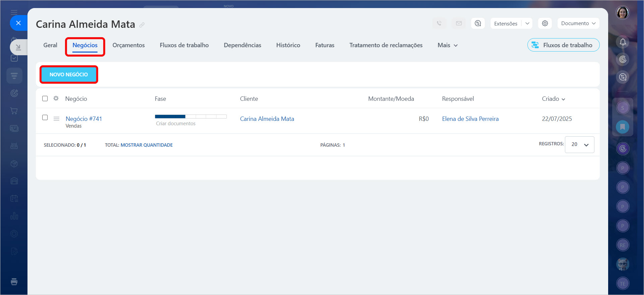Open the Extensões dropdown arrow

[x=527, y=23]
